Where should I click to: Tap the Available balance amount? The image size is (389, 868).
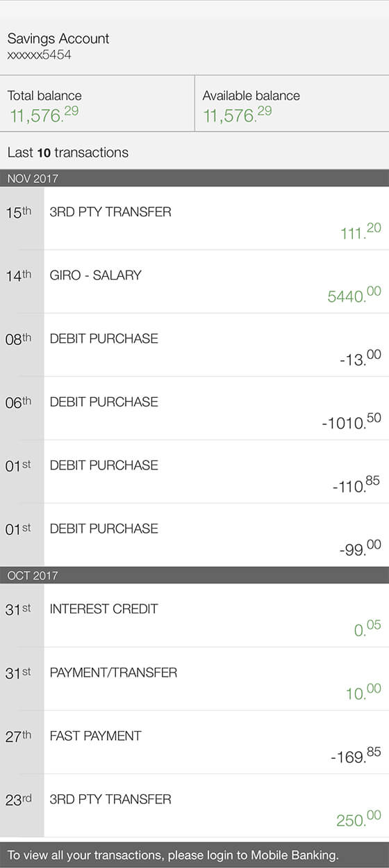point(238,114)
